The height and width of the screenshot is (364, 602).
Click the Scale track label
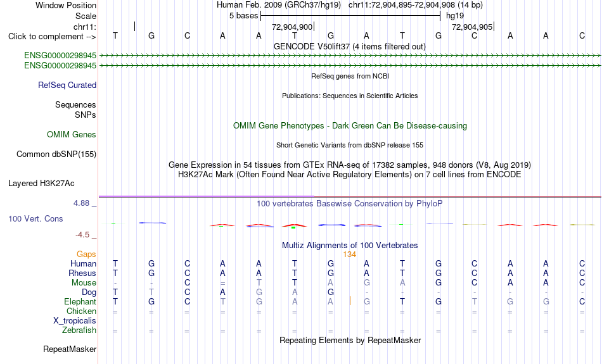86,16
